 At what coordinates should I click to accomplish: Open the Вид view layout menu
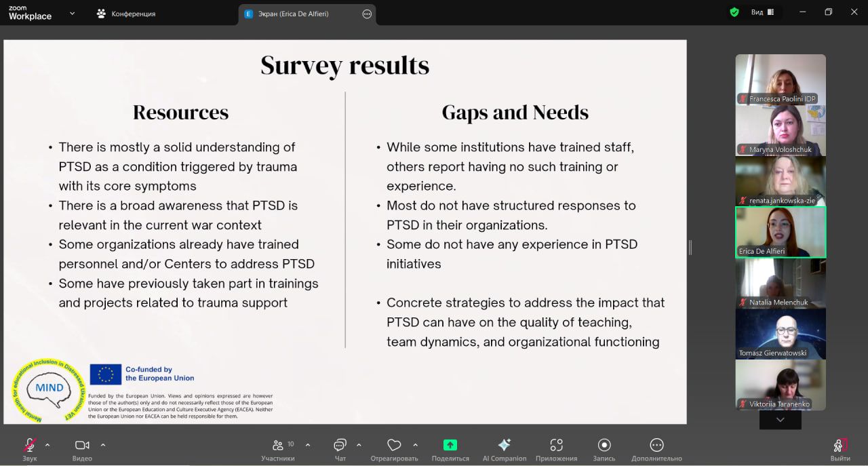[x=763, y=12]
